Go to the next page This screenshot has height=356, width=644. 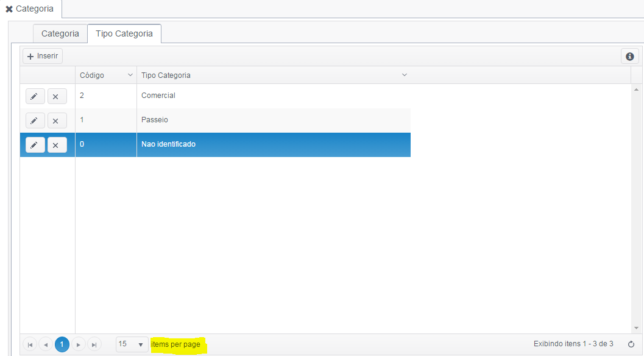pyautogui.click(x=78, y=344)
